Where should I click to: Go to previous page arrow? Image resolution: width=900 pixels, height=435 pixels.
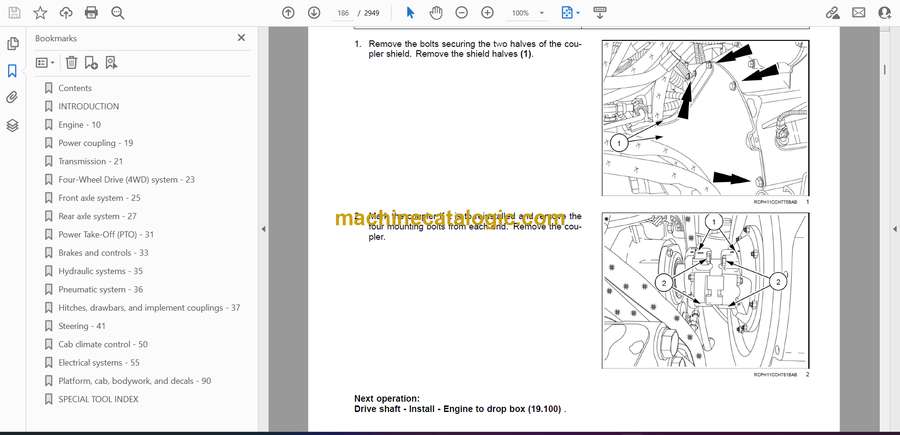click(288, 13)
